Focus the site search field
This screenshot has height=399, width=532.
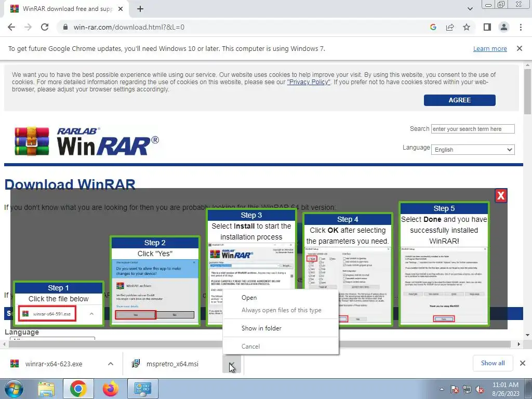pos(473,129)
